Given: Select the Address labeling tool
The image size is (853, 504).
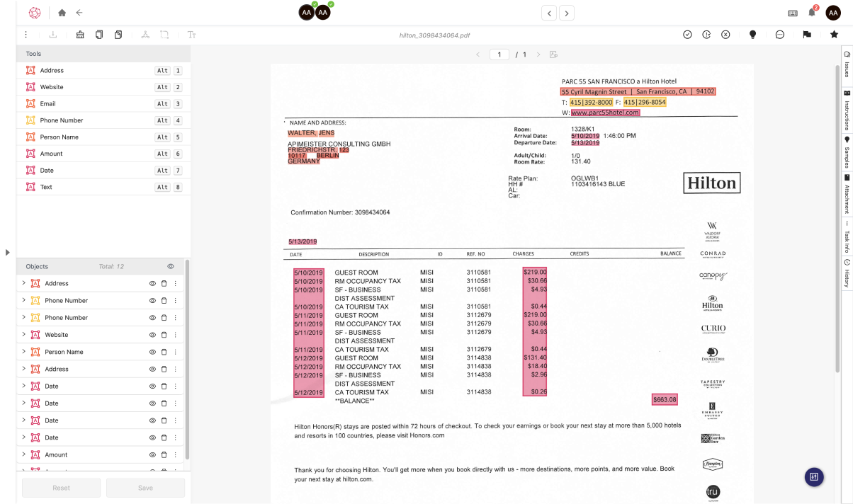Looking at the screenshot, I should click(x=103, y=71).
